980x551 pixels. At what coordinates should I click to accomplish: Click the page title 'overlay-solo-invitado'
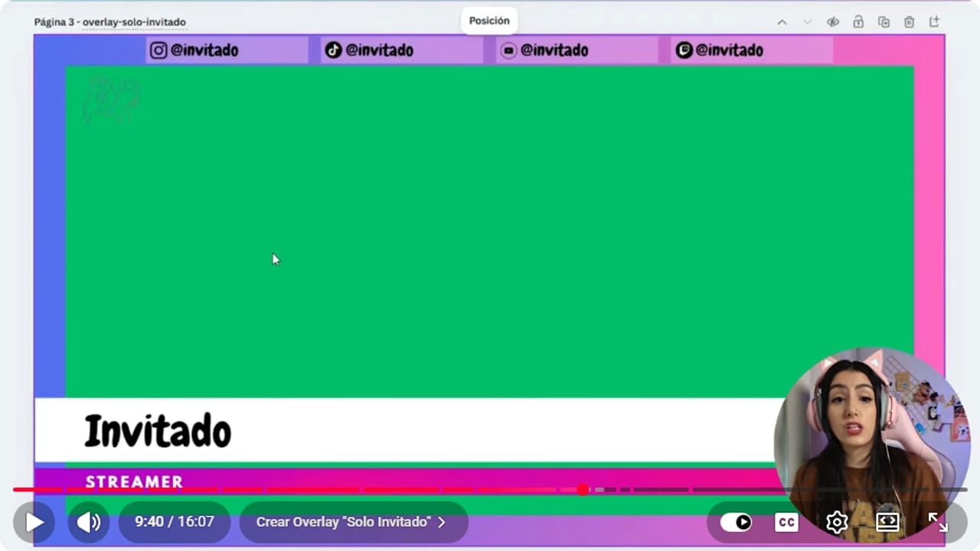click(x=134, y=22)
